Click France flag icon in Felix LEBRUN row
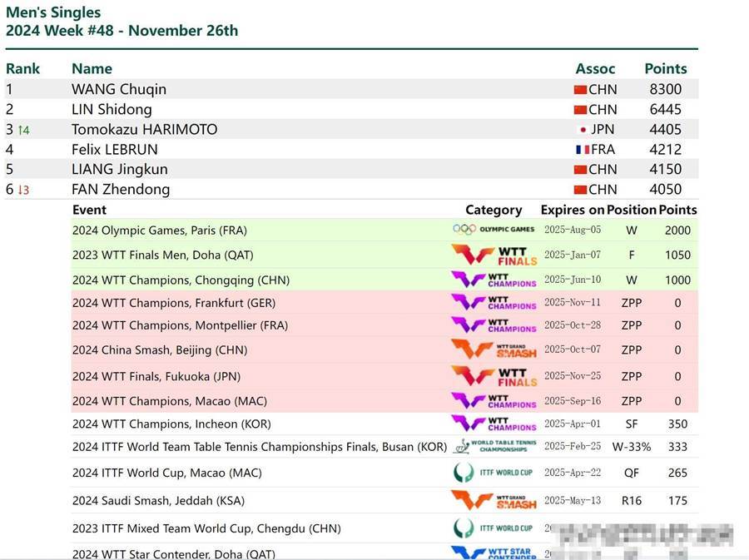Viewport: 749px width, 560px height. tap(583, 150)
